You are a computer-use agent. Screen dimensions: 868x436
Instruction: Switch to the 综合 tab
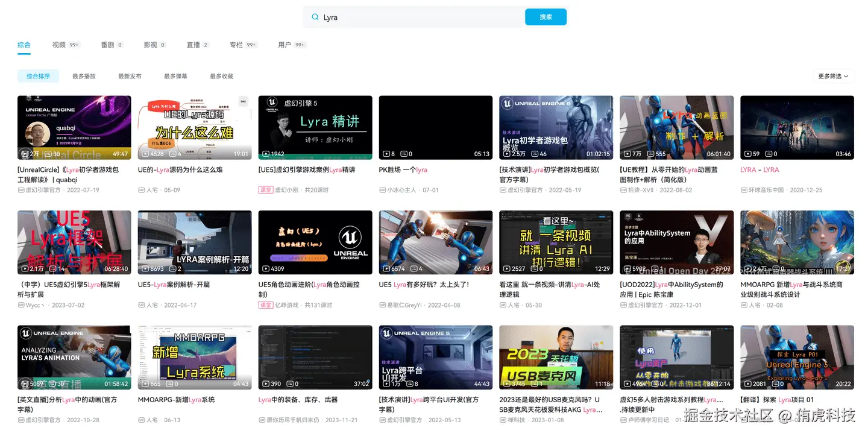coord(24,45)
